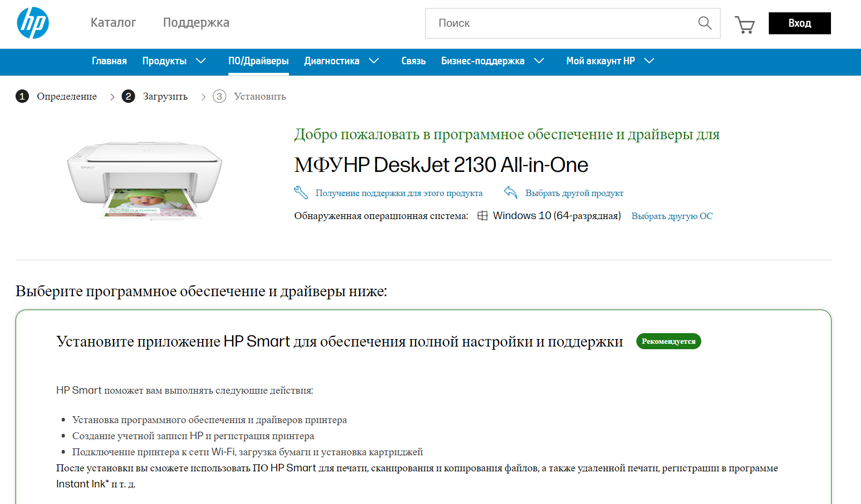Click HP Smart поможет вам выполнять text
This screenshot has height=504, width=861.
[184, 390]
